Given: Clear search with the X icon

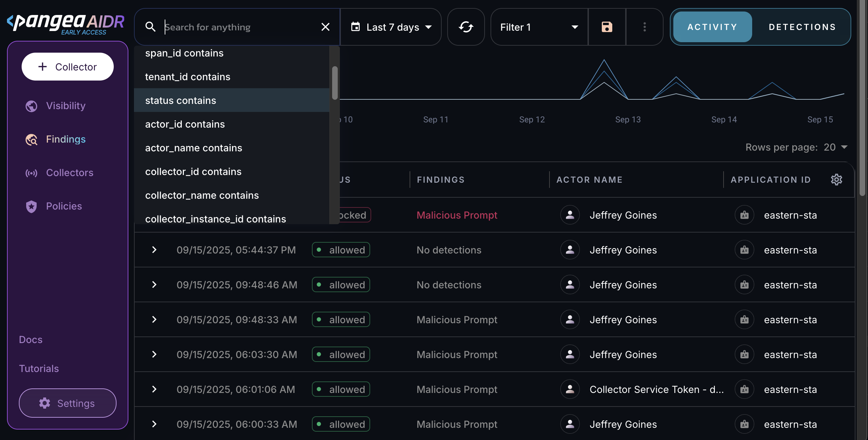Looking at the screenshot, I should pos(325,27).
